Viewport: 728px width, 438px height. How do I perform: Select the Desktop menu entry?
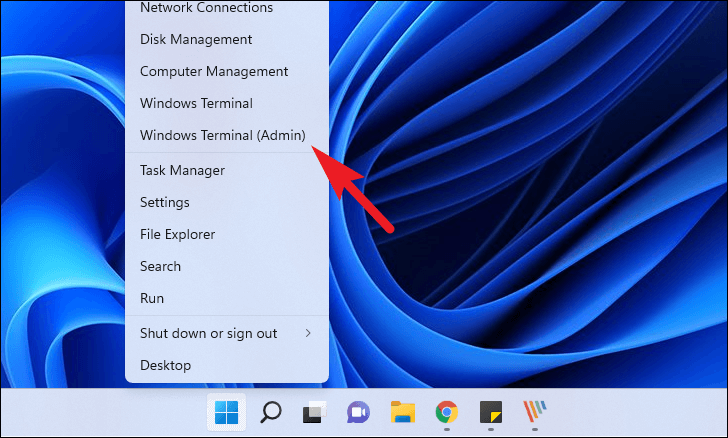click(x=163, y=365)
